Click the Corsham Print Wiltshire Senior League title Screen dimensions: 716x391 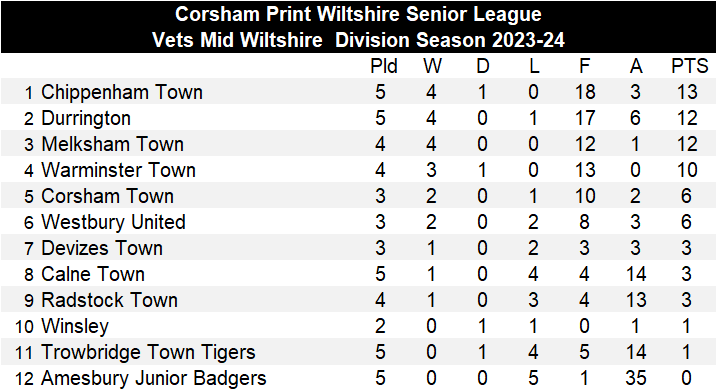(x=358, y=15)
